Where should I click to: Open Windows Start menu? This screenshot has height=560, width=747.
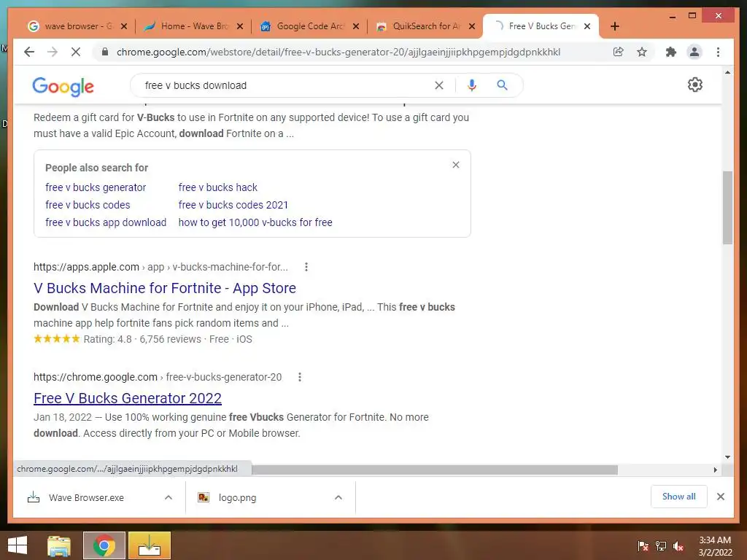point(18,545)
